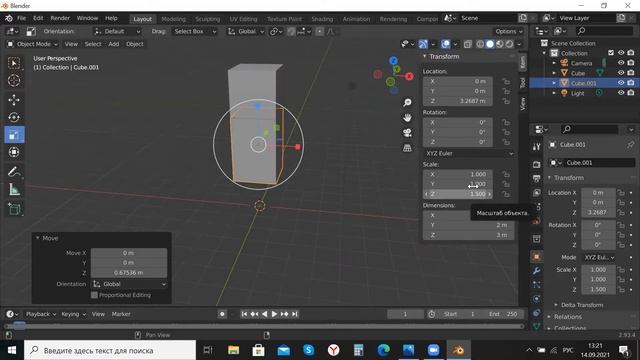640x360 pixels.
Task: Open the Render menu
Action: click(60, 18)
